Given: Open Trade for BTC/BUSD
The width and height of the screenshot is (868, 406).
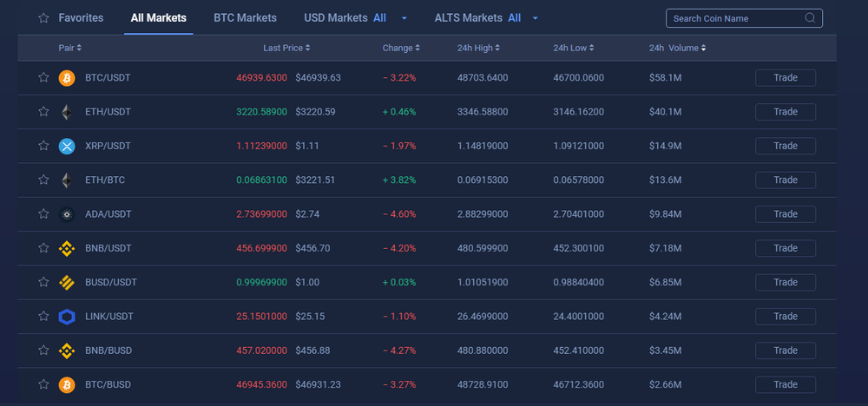Looking at the screenshot, I should click(786, 384).
